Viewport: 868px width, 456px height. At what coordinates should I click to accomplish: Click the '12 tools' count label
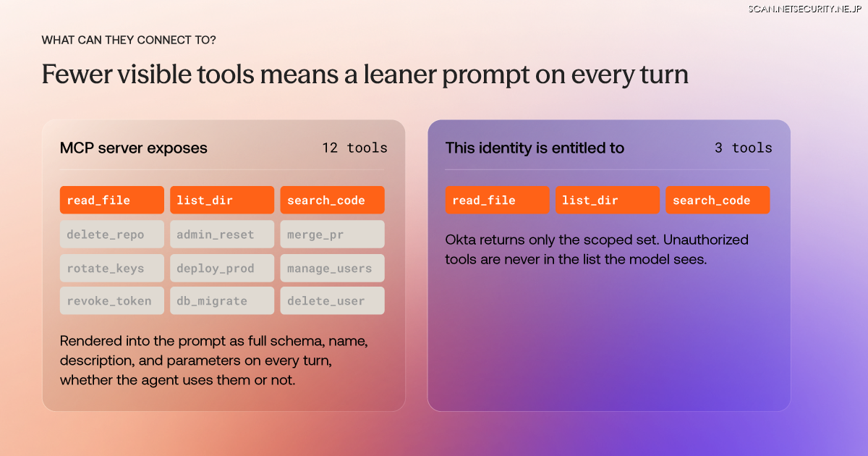(x=354, y=148)
